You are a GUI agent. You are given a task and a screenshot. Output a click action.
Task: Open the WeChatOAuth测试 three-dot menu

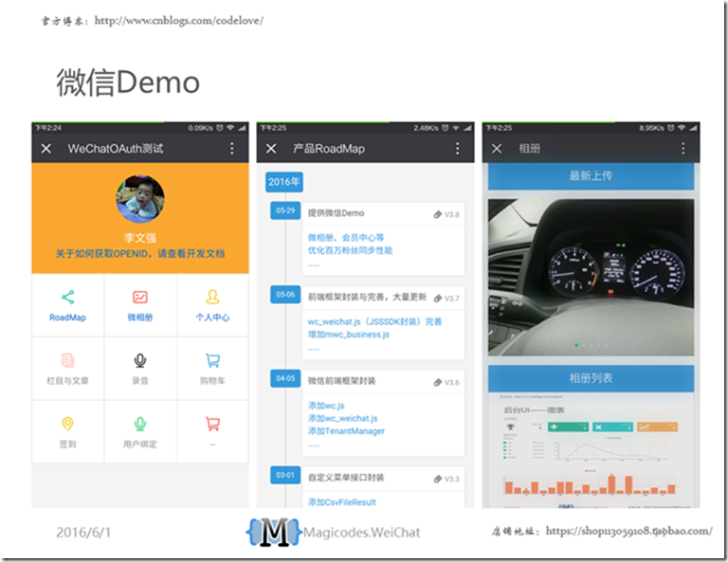pyautogui.click(x=231, y=149)
